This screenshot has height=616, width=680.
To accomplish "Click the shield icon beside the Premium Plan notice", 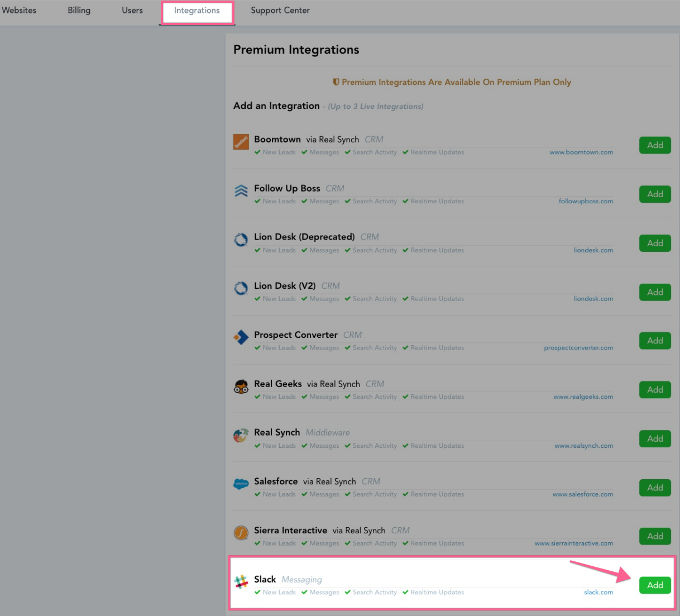I will [336, 82].
